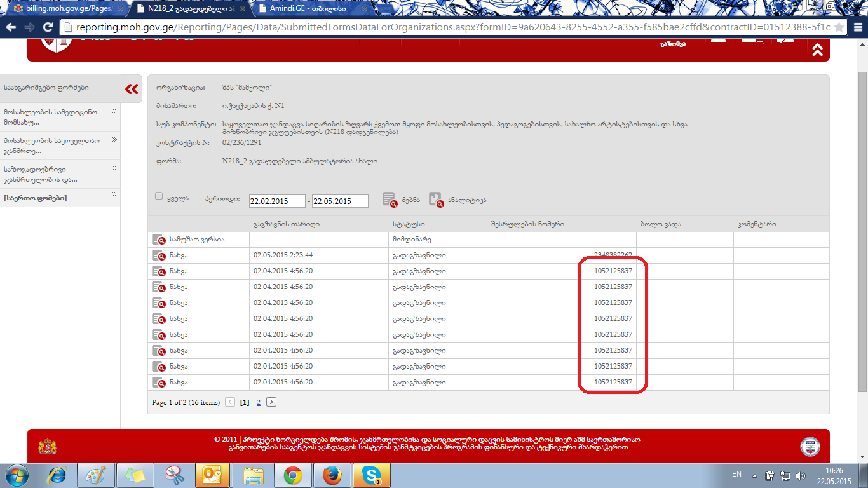This screenshot has height=488, width=868.
Task: Open the analytics (ანალიტიკა) chart icon
Action: coord(435,200)
